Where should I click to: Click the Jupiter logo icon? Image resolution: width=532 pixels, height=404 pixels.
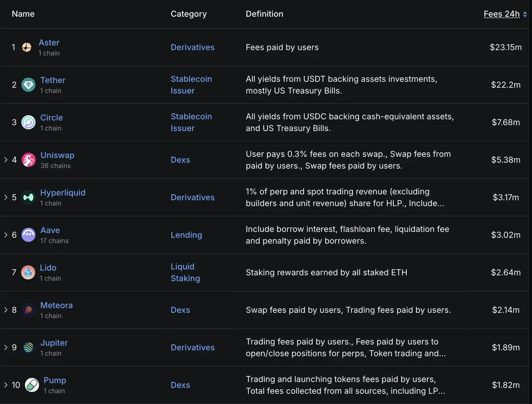28,347
